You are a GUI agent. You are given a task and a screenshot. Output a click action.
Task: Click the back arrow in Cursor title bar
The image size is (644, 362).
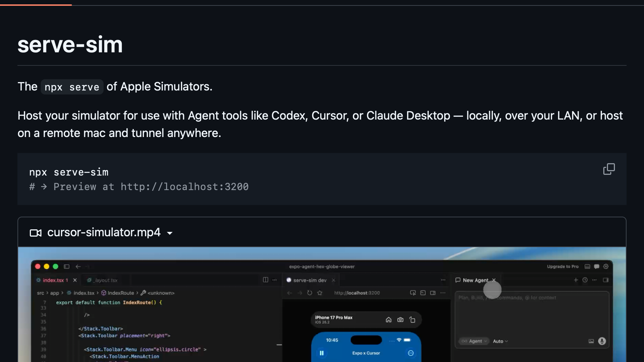click(x=78, y=266)
